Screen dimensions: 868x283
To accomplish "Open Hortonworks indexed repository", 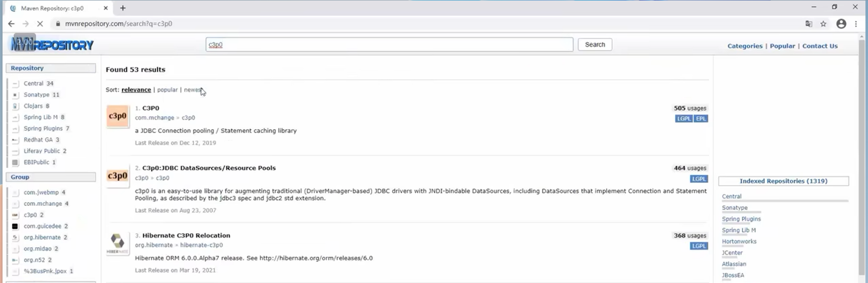I will [739, 241].
